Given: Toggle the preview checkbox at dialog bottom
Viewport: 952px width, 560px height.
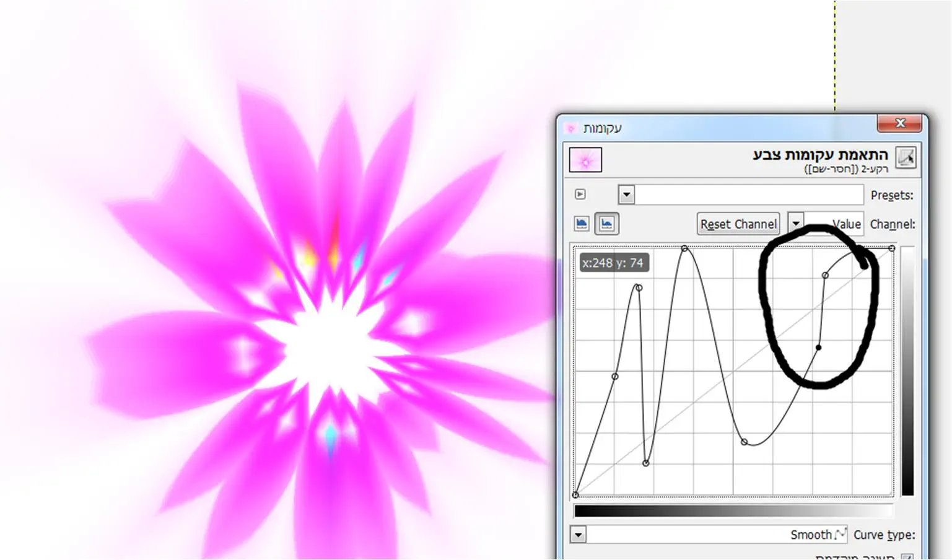Looking at the screenshot, I should pyautogui.click(x=906, y=556).
